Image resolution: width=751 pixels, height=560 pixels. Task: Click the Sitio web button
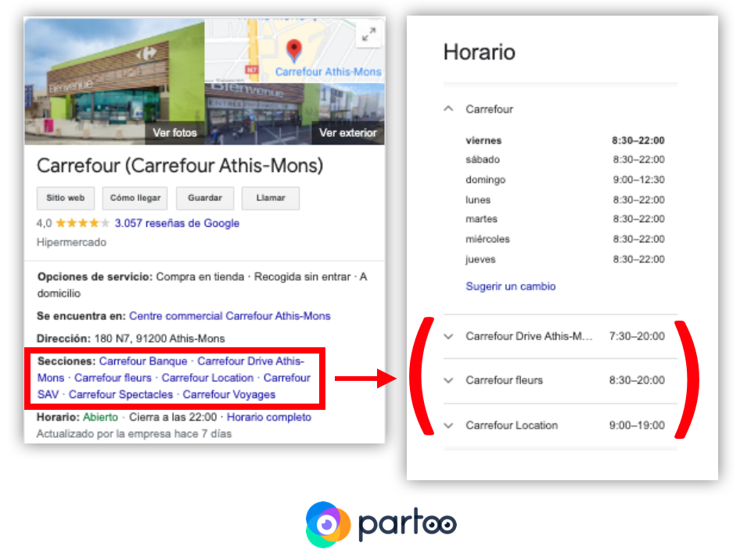coord(66,198)
